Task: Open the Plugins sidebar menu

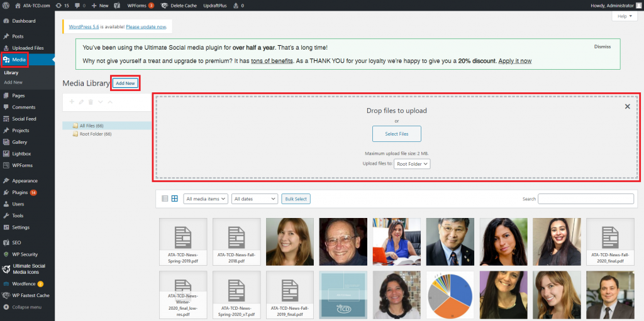Action: [20, 192]
